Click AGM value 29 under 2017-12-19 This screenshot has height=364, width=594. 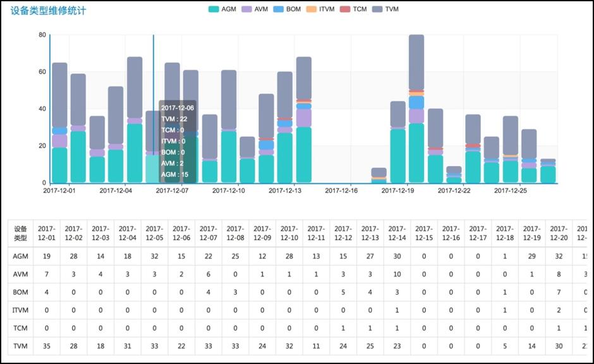pos(532,257)
